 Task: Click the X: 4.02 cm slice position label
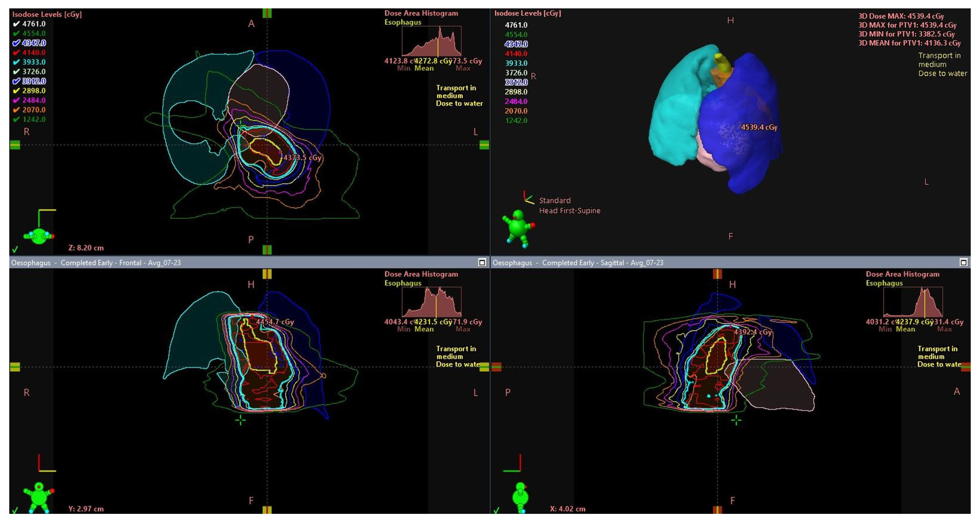[567, 509]
